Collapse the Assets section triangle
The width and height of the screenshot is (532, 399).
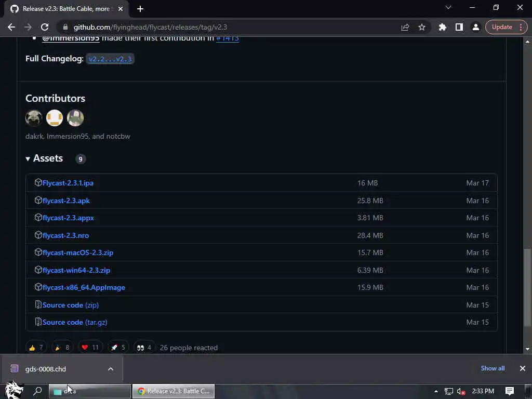point(28,159)
